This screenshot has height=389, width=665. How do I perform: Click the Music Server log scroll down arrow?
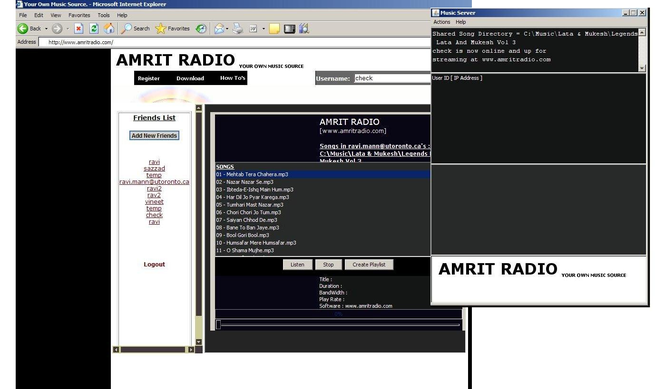[x=642, y=68]
